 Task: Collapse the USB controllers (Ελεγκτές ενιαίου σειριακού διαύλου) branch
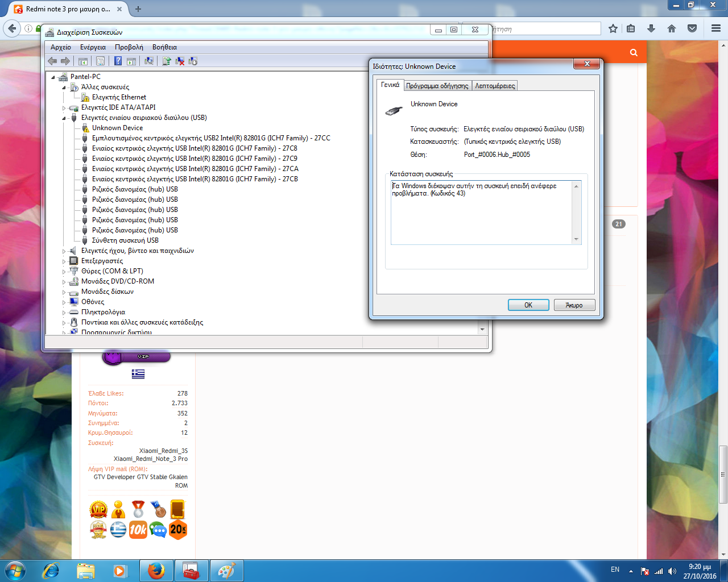pos(64,118)
